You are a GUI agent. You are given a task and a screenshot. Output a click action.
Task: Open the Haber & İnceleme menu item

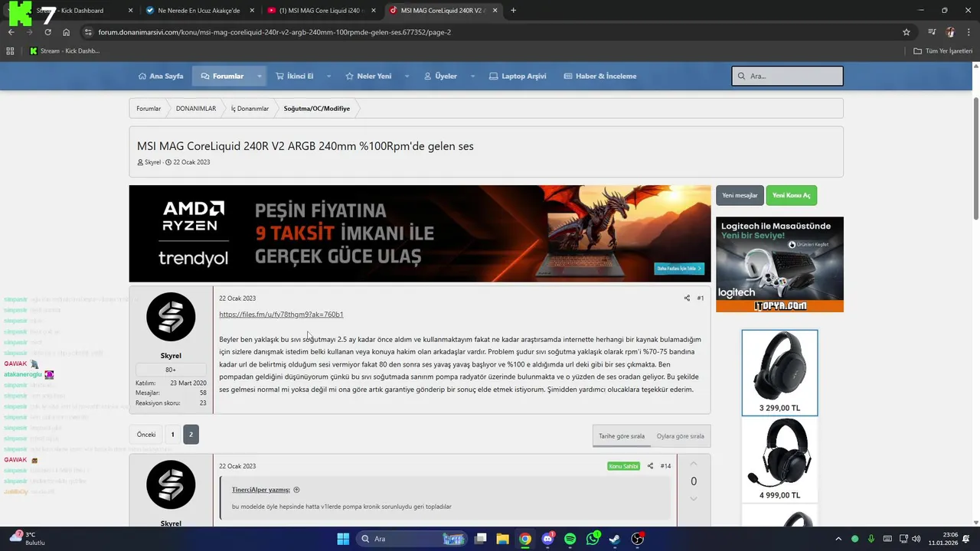tap(600, 77)
